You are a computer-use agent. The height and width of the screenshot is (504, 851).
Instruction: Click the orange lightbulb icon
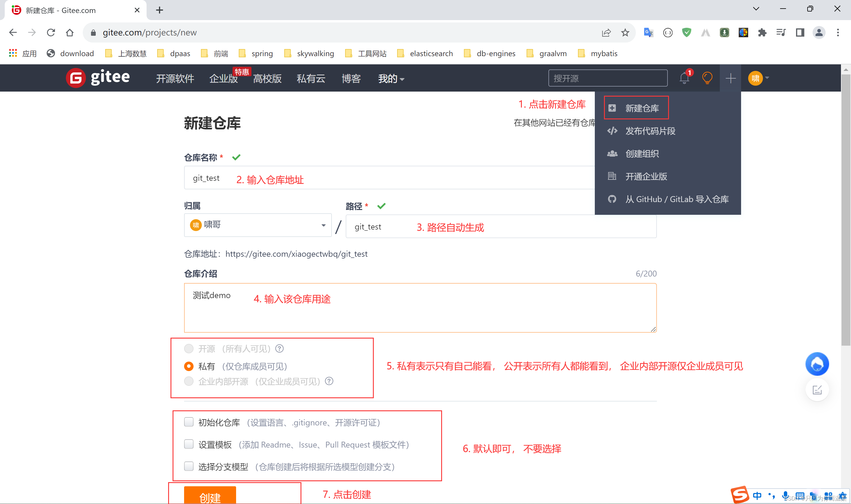707,78
